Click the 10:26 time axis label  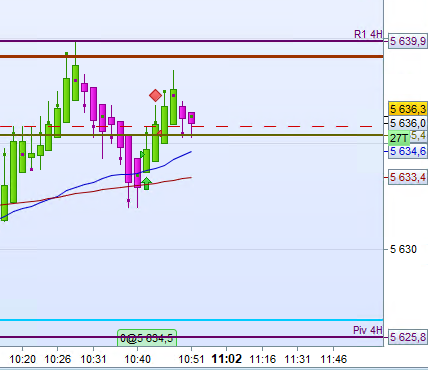click(x=58, y=359)
